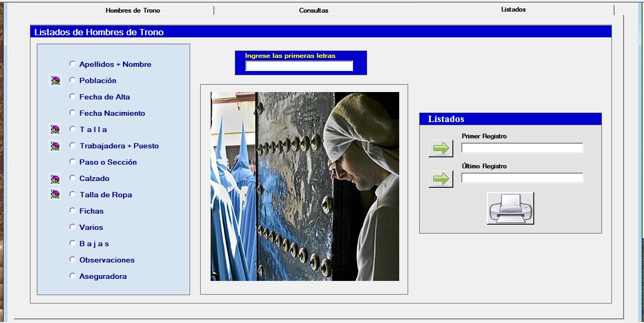Click the icon next to Talla
The height and width of the screenshot is (323, 644).
(55, 129)
